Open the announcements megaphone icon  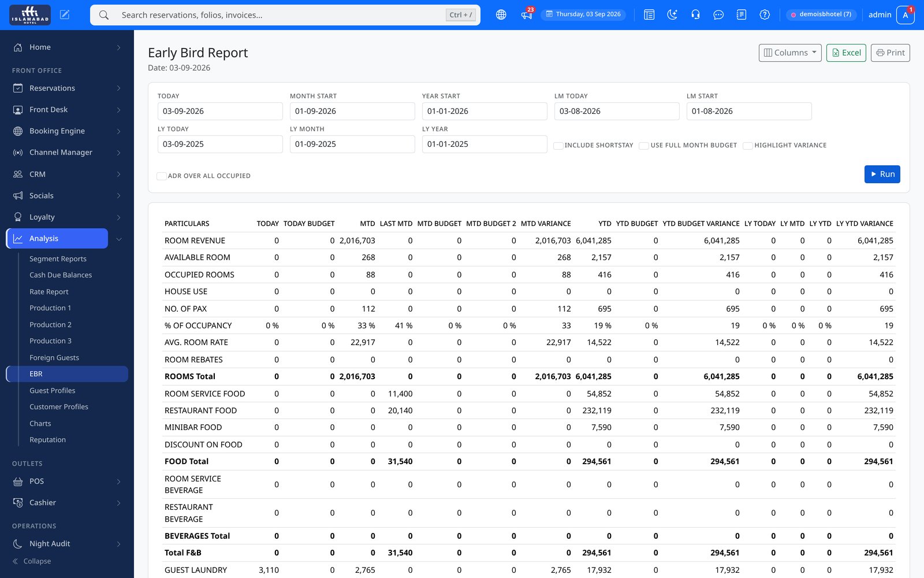point(527,15)
